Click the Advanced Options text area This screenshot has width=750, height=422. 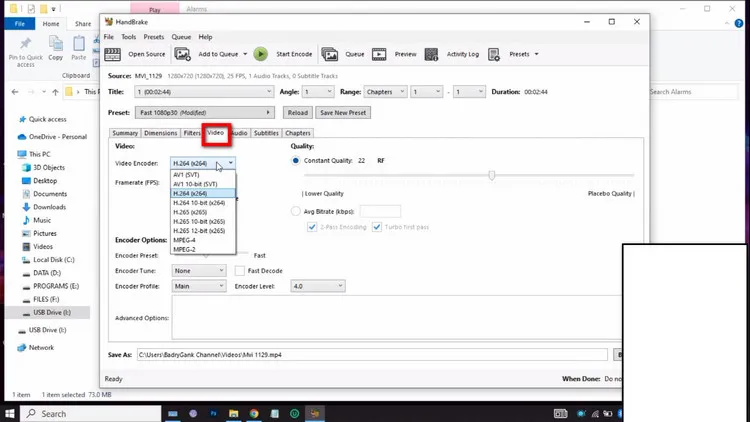(x=397, y=318)
